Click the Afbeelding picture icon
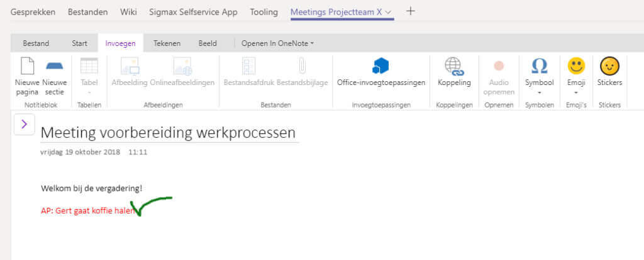This screenshot has height=260, width=644. [x=130, y=66]
